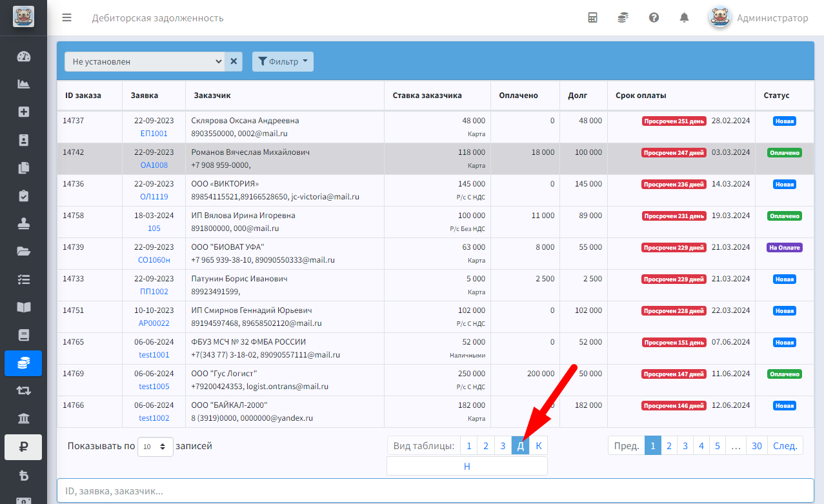Open the notifications bell
This screenshot has width=824, height=504.
tap(684, 18)
